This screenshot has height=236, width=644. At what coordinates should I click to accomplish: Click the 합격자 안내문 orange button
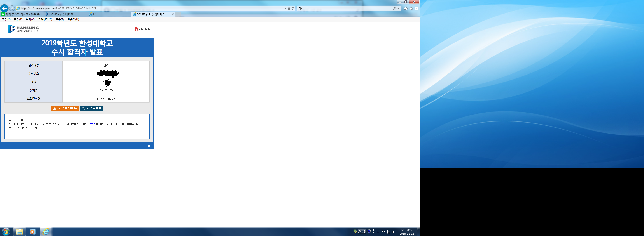pyautogui.click(x=65, y=108)
